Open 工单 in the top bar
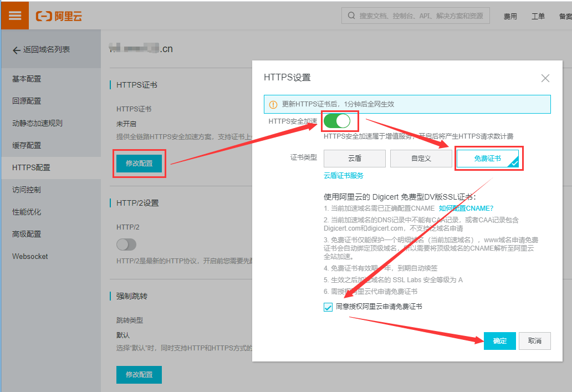This screenshot has height=392, width=572. [x=538, y=17]
